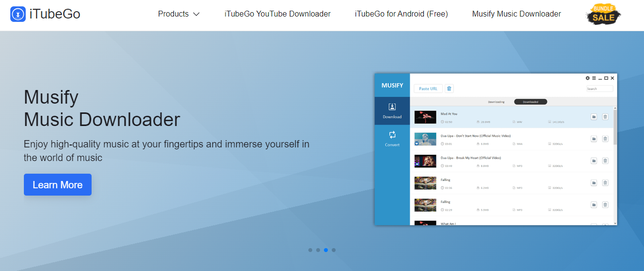This screenshot has height=271, width=644.
Task: Open iTubeGo for Android (Free) page
Action: click(x=401, y=14)
